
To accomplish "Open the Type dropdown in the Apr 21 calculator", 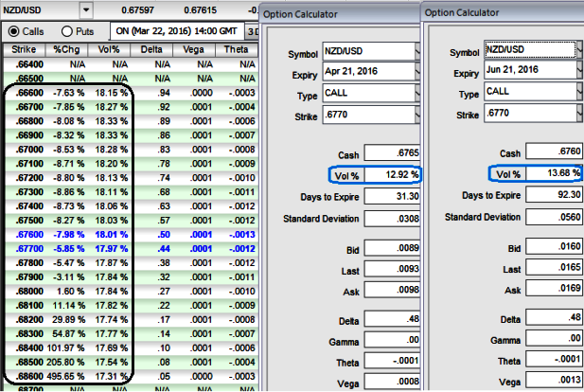I will point(417,94).
